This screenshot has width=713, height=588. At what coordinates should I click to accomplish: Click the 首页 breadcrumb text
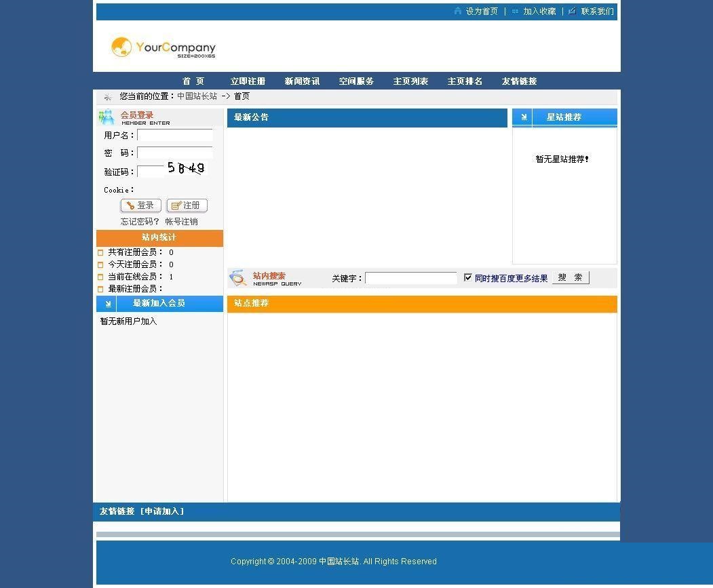coord(242,96)
